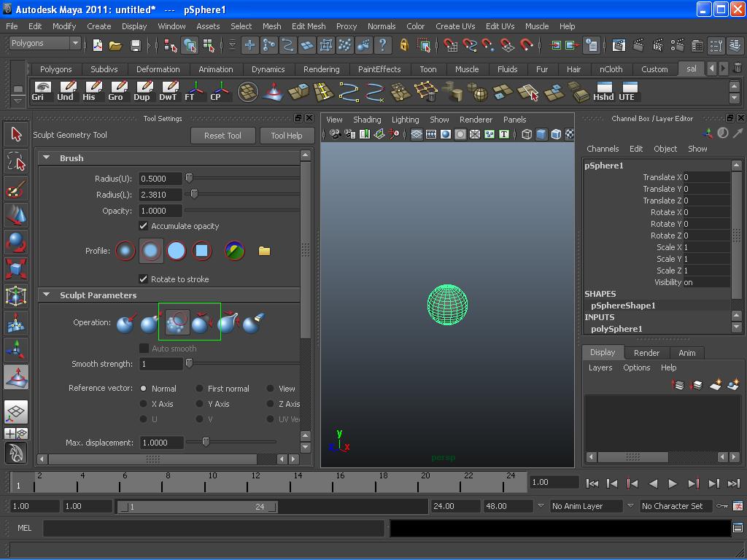Click the save scene floppy icon
This screenshot has height=560, width=747.
(135, 45)
